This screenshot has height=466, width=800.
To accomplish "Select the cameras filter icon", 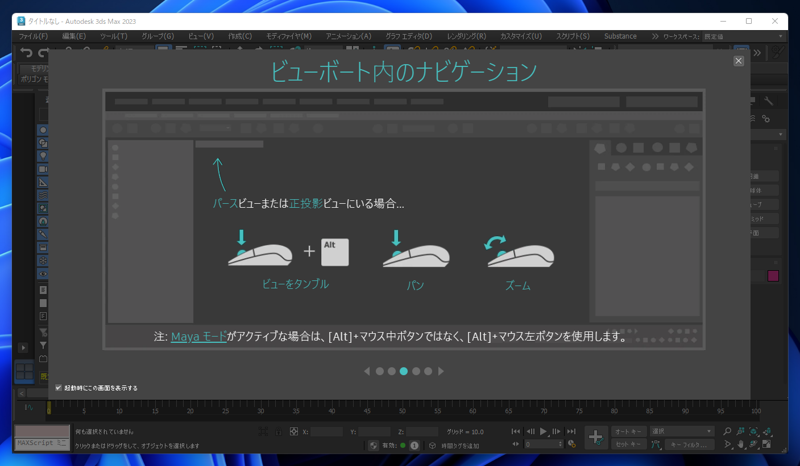I will click(x=43, y=169).
